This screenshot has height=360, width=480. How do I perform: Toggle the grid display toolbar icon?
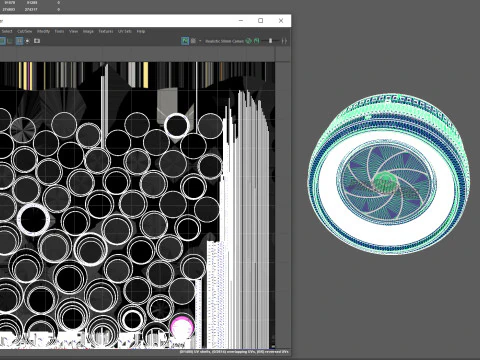[x=19, y=41]
